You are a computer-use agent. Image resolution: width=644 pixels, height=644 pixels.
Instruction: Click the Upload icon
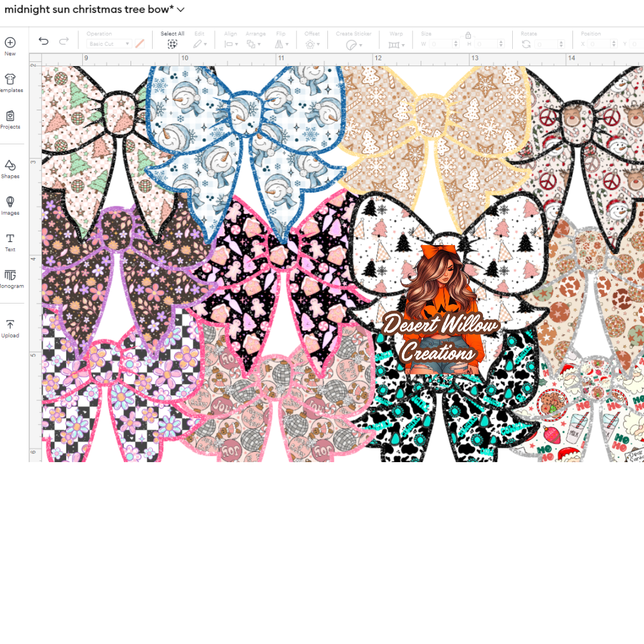(x=10, y=324)
